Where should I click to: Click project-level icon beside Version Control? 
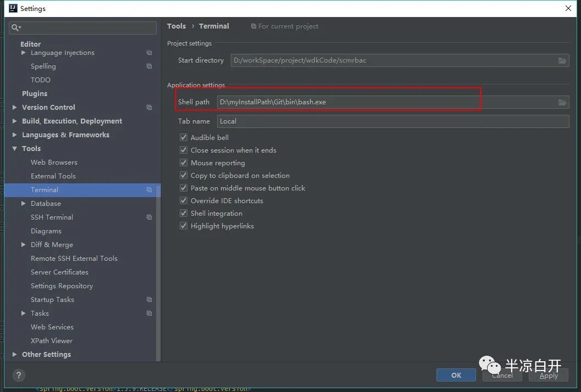(x=150, y=108)
